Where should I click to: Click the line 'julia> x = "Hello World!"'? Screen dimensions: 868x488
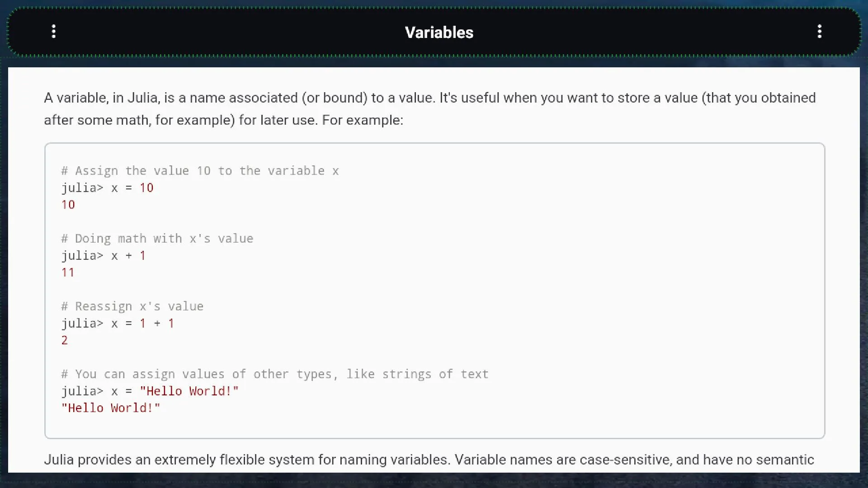(150, 391)
